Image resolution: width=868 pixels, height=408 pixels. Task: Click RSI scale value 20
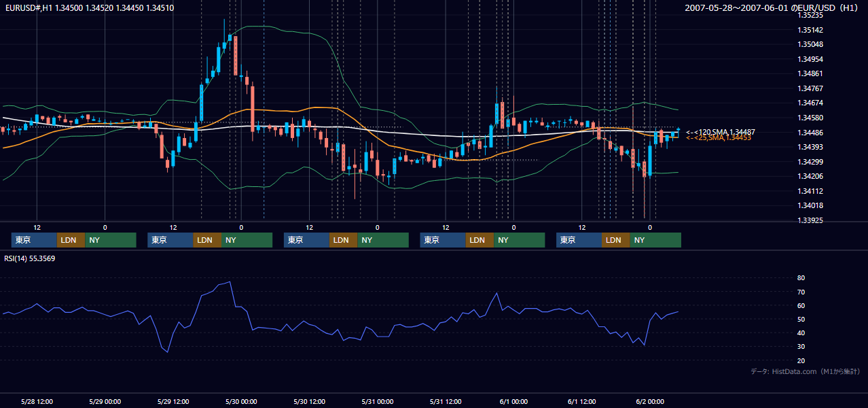(x=801, y=360)
